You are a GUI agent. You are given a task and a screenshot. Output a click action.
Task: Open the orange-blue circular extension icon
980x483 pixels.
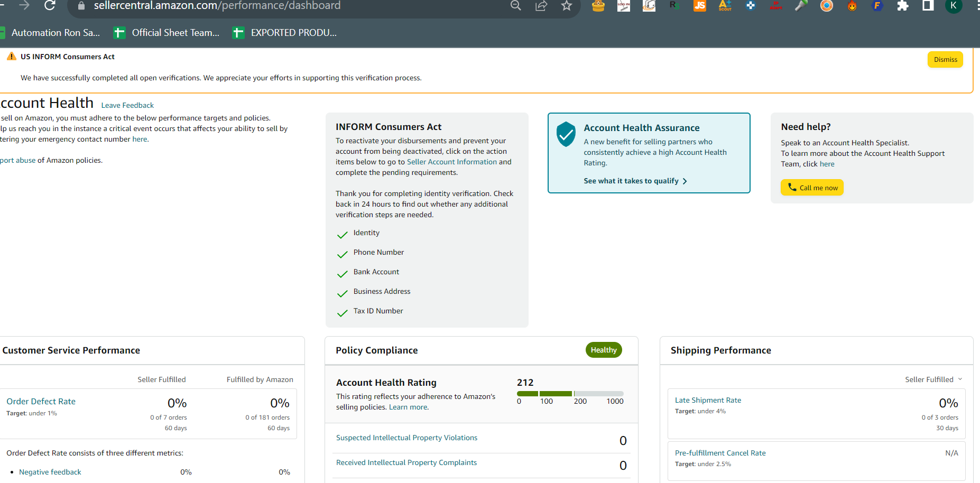coord(827,6)
